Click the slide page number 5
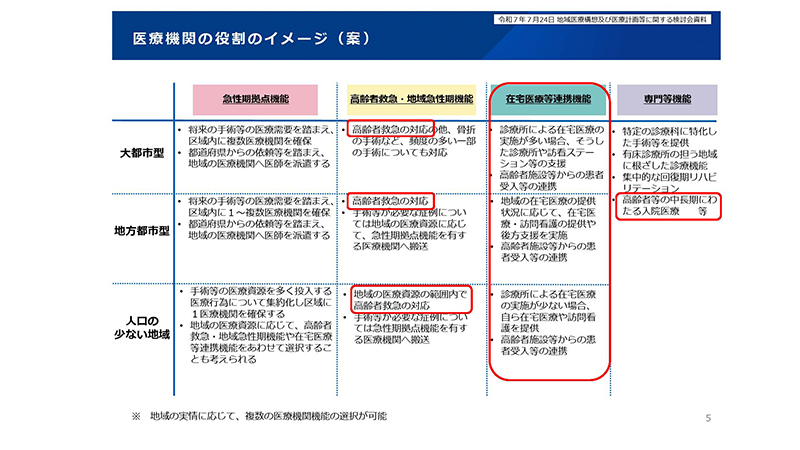Viewport: 800px width, 450px height. click(x=707, y=417)
